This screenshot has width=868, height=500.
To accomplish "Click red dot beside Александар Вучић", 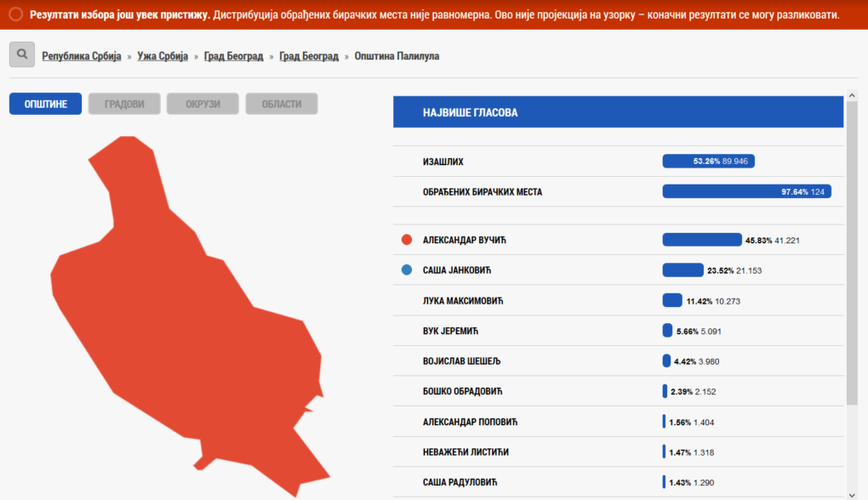I will (x=407, y=240).
